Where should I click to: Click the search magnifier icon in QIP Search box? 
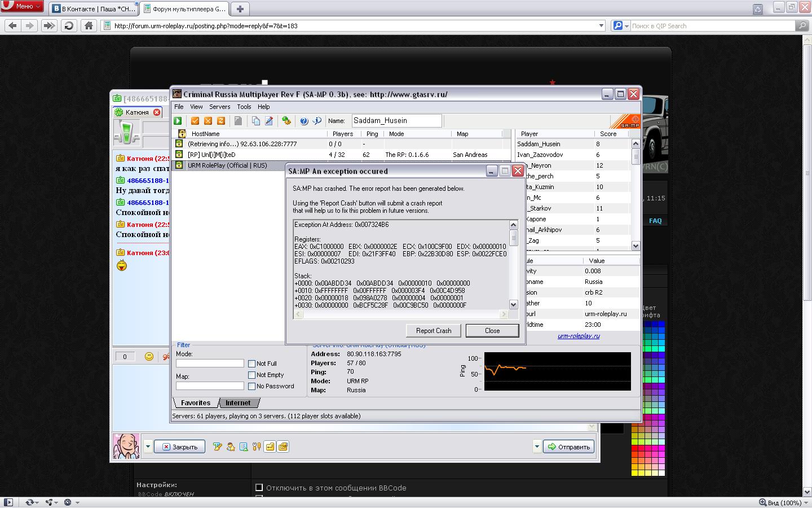[802, 25]
